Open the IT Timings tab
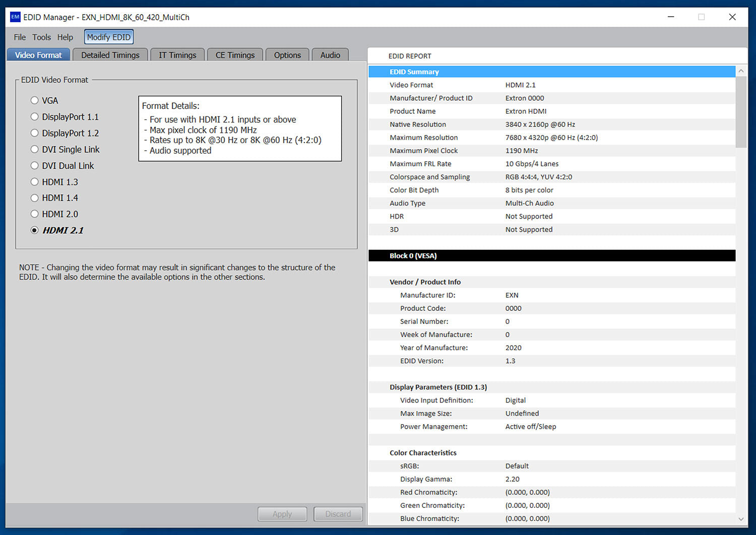756x535 pixels. click(177, 55)
